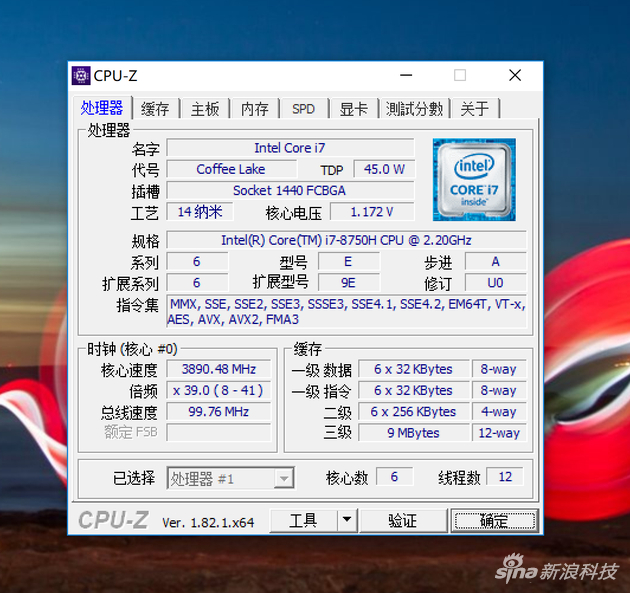
Task: Click the CPU-Z app icon in title bar
Action: [81, 76]
